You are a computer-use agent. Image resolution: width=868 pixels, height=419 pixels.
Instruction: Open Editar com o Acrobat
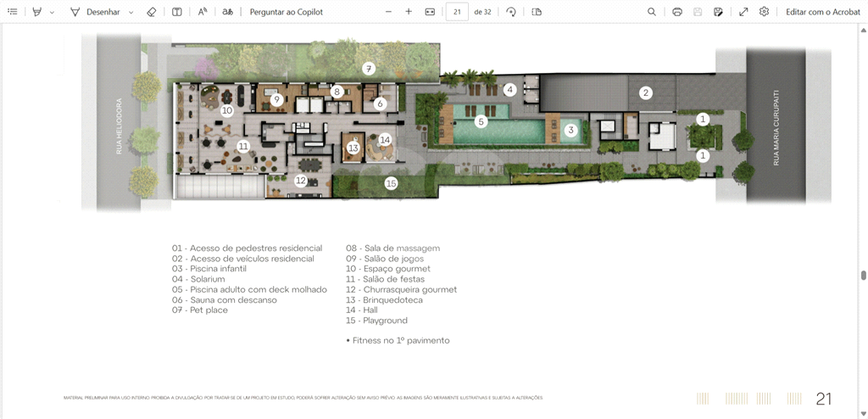[x=822, y=12]
